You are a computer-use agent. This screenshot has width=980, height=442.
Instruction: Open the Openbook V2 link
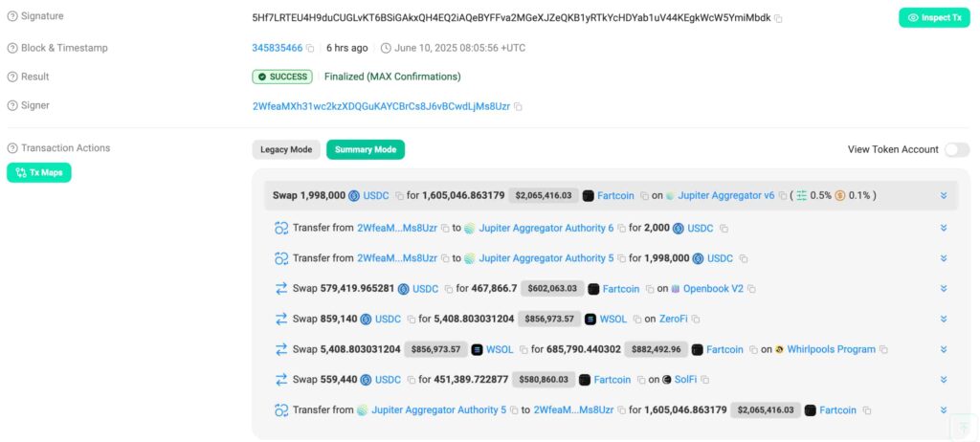(x=713, y=289)
